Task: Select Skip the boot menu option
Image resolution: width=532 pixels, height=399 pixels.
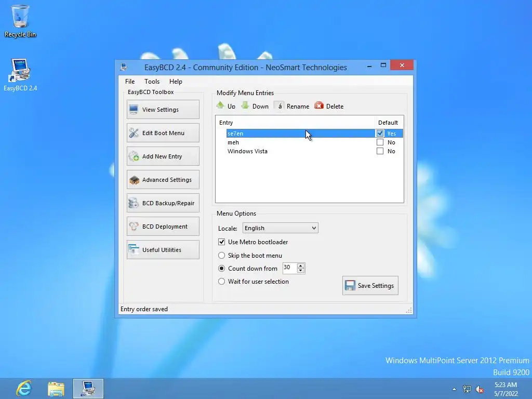Action: [221, 255]
